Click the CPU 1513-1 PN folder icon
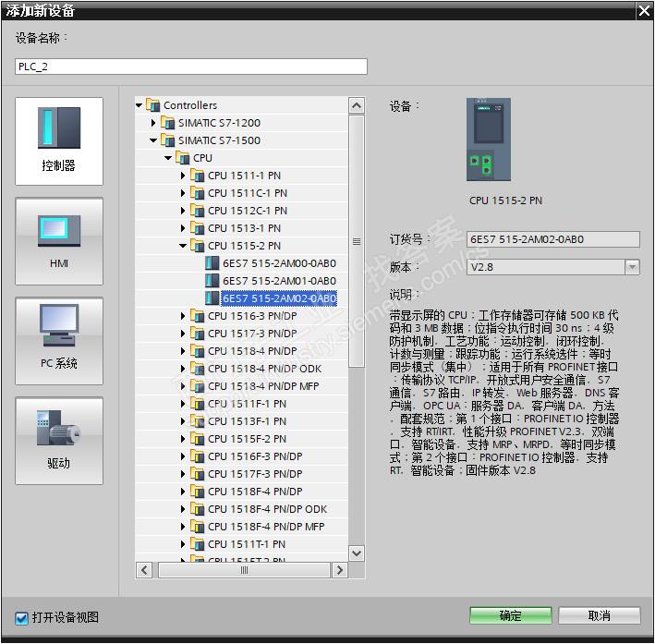 tap(197, 228)
